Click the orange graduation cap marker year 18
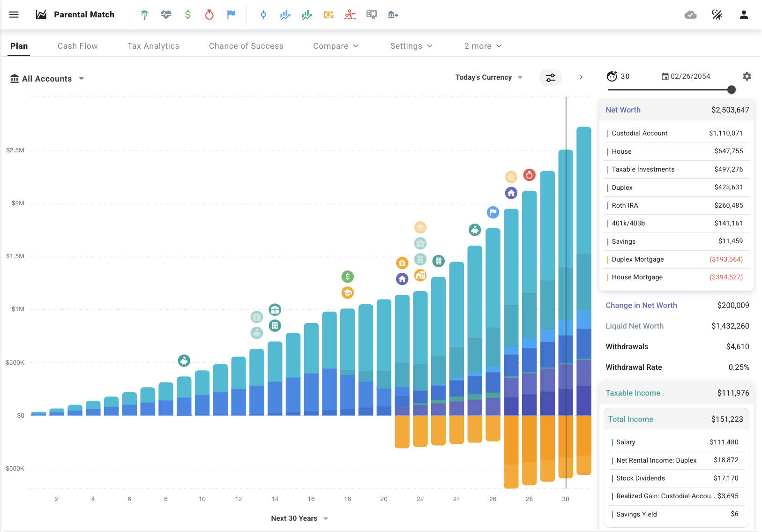Screen dimensions: 762x532 (x=347, y=293)
